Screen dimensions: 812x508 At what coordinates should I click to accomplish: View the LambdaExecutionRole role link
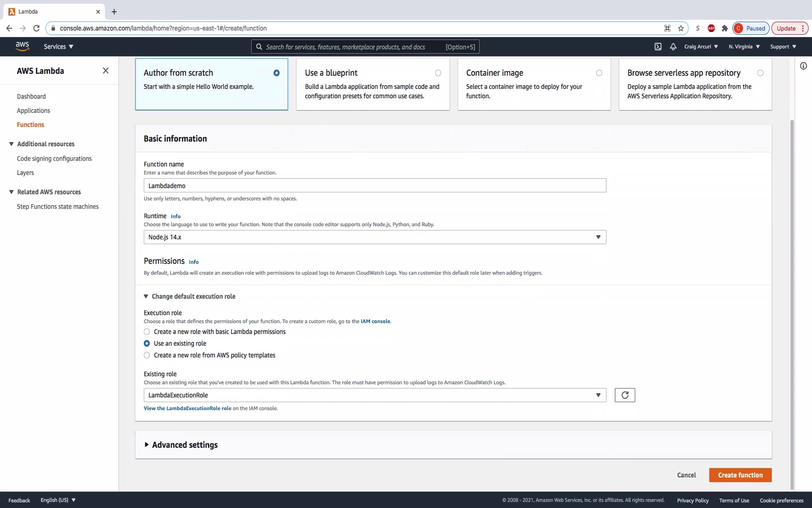(187, 408)
